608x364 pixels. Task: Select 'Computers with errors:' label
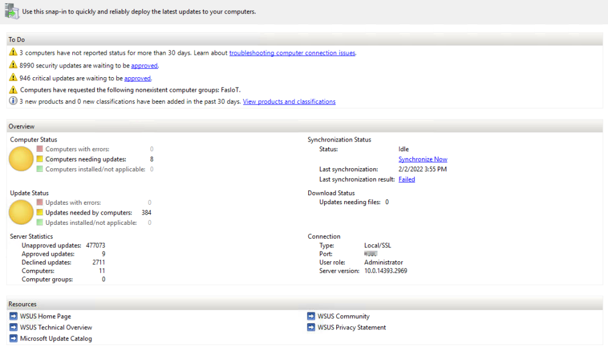[x=77, y=149]
